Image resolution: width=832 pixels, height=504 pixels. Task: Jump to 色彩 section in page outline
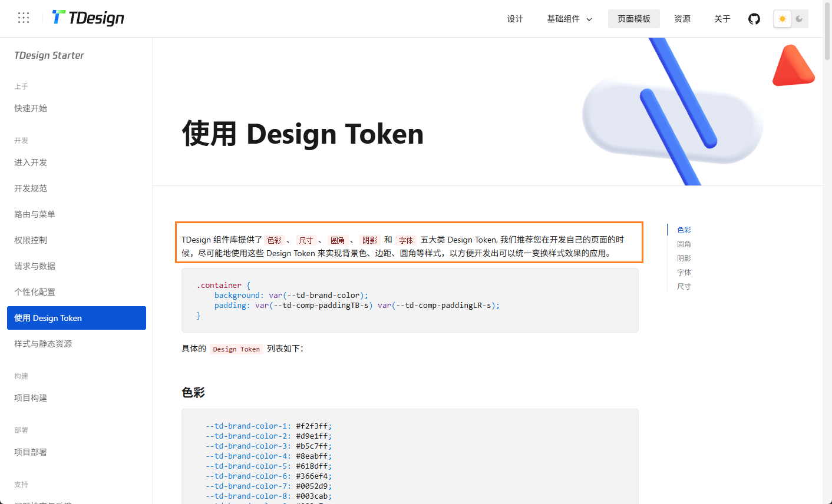pyautogui.click(x=684, y=230)
